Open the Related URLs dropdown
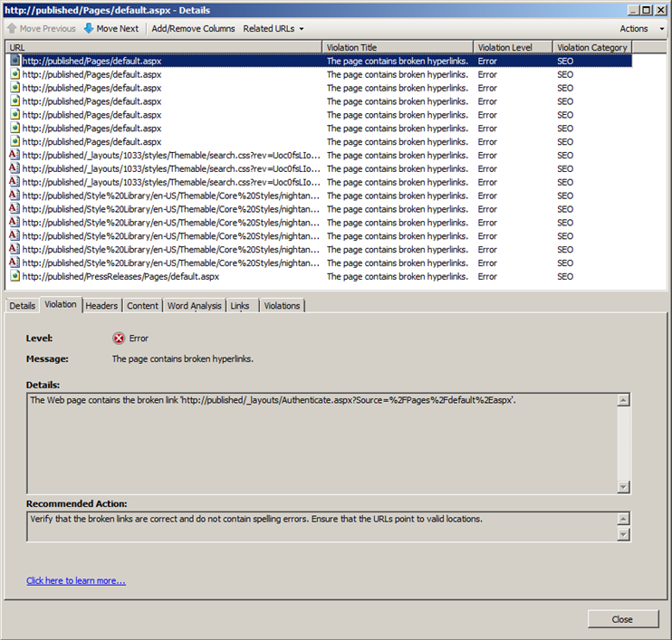 [x=273, y=29]
